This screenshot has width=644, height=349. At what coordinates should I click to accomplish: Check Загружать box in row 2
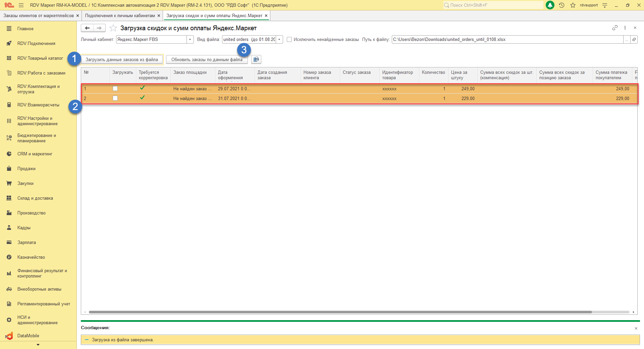(x=115, y=98)
